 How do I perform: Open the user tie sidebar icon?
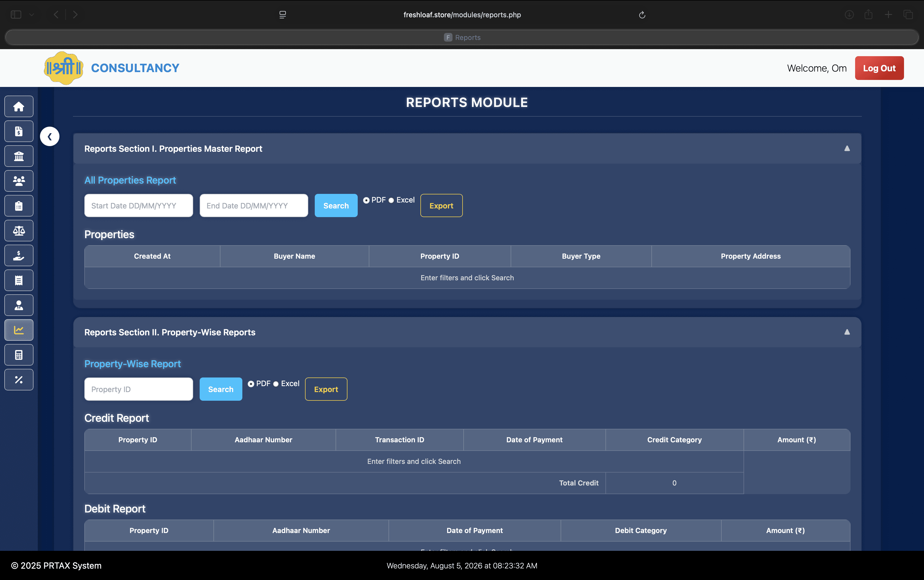coord(19,305)
